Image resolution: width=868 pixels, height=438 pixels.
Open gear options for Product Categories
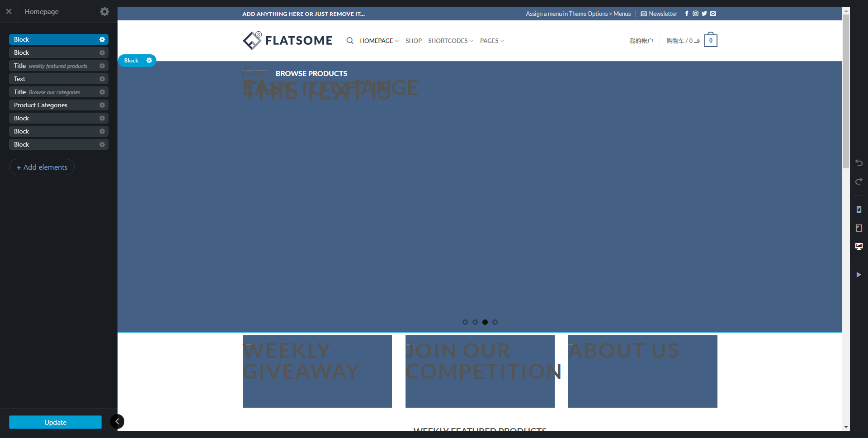[x=102, y=105]
